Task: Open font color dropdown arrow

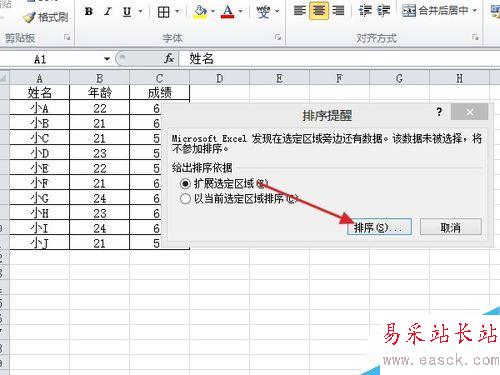Action: point(240,12)
